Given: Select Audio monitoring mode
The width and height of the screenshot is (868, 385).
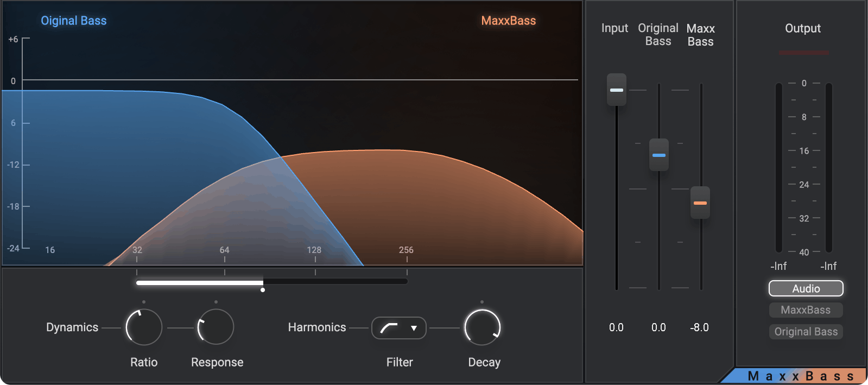Looking at the screenshot, I should tap(806, 288).
